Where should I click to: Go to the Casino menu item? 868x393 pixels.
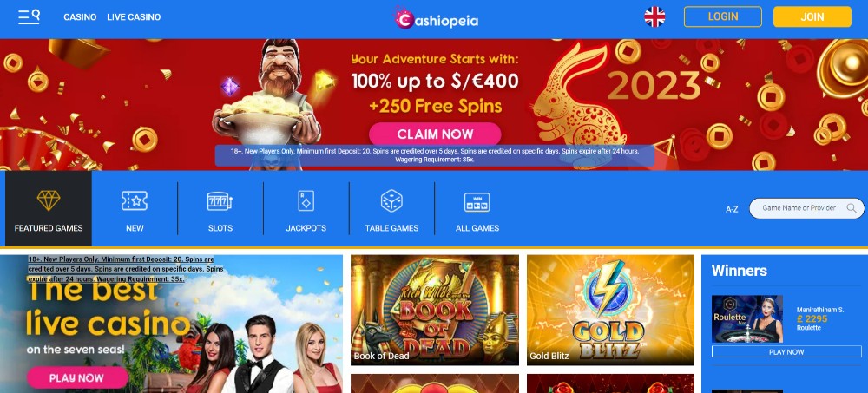pos(80,17)
